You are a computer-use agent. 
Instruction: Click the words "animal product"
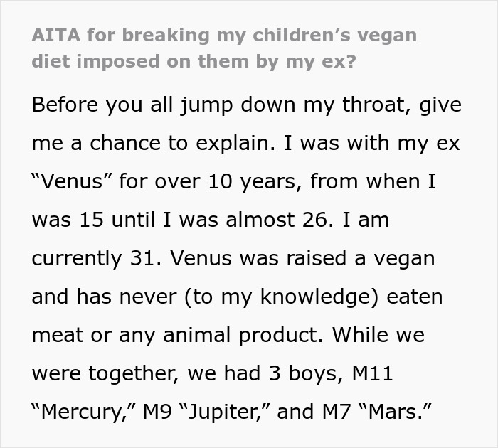coord(243,335)
